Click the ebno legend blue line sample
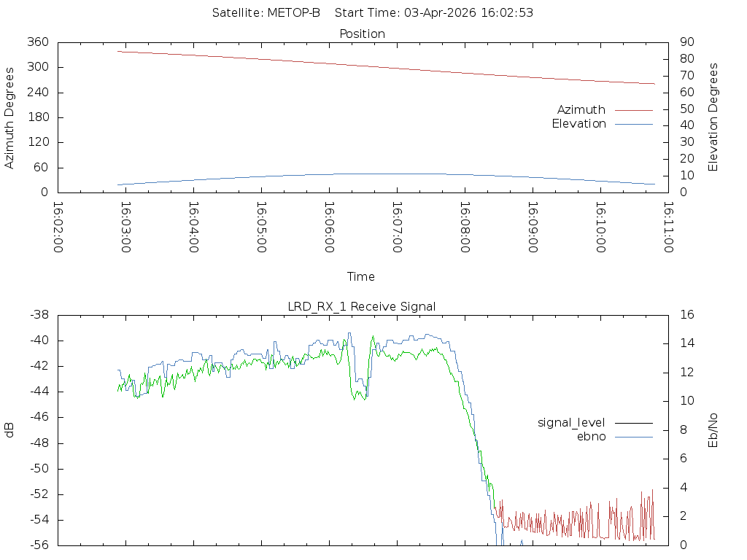 click(x=634, y=437)
